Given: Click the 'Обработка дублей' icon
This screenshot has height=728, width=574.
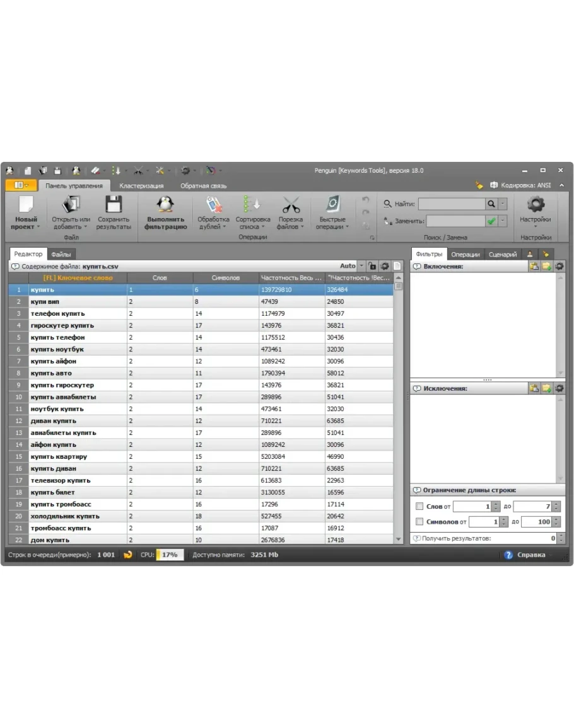Looking at the screenshot, I should coord(213,205).
